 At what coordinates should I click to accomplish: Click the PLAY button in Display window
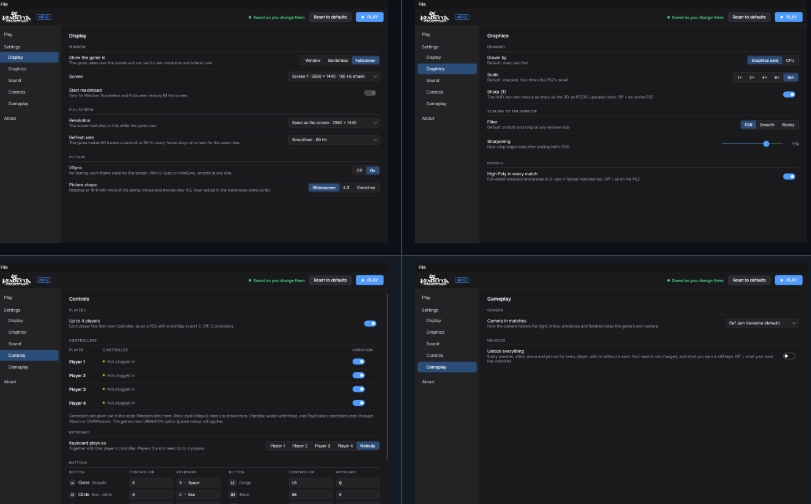pos(369,17)
